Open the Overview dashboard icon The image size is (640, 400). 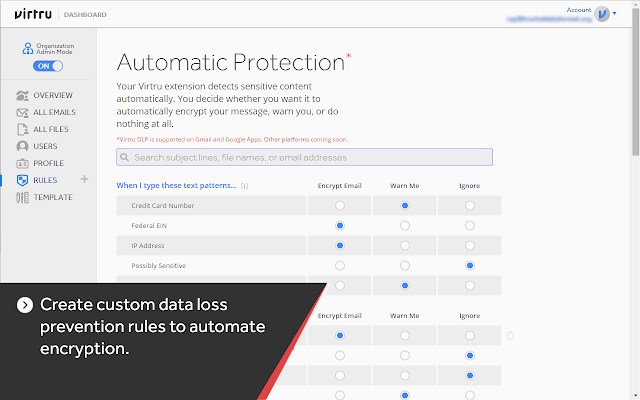click(23, 95)
